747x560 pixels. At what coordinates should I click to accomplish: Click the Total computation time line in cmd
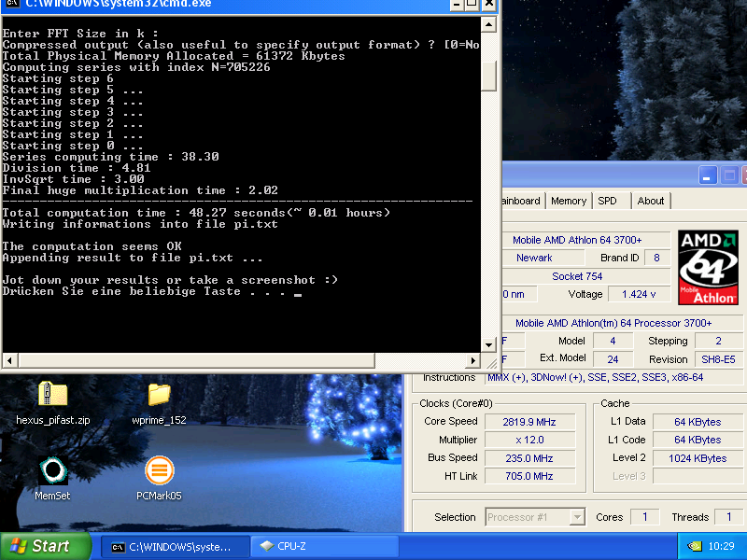coord(196,213)
